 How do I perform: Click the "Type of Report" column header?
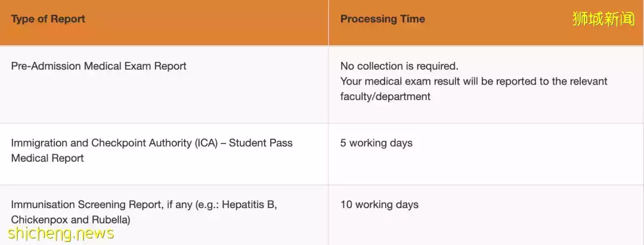pyautogui.click(x=48, y=19)
